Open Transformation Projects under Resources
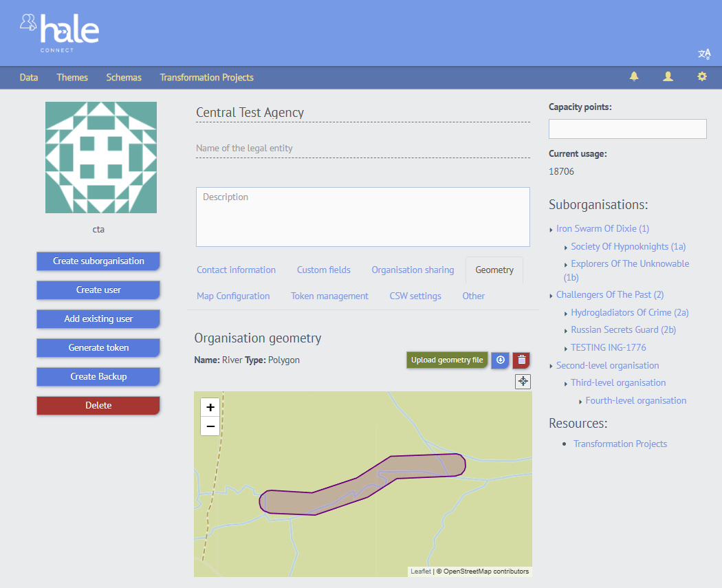This screenshot has width=722, height=588. 620,444
